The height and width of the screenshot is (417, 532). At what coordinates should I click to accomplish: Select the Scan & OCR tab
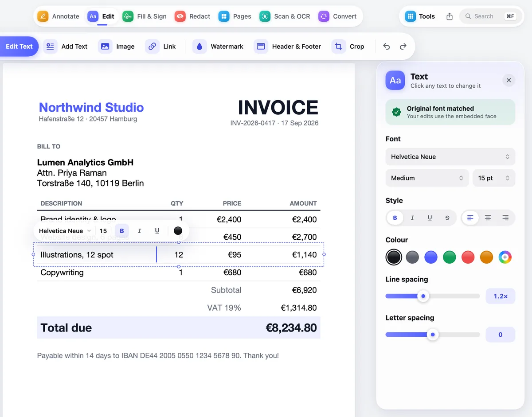click(x=285, y=16)
